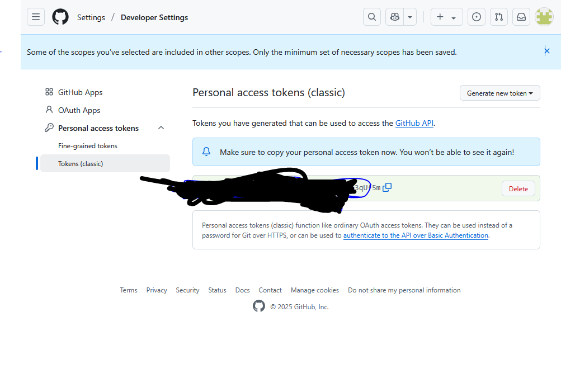Image resolution: width=561 pixels, height=392 pixels.
Task: Open Copilot chat icon
Action: 395,17
